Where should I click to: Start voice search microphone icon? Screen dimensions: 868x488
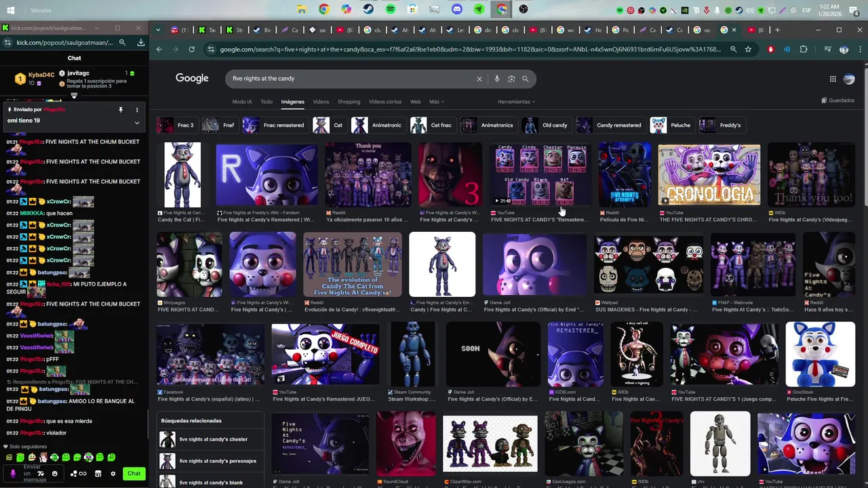pyautogui.click(x=497, y=79)
